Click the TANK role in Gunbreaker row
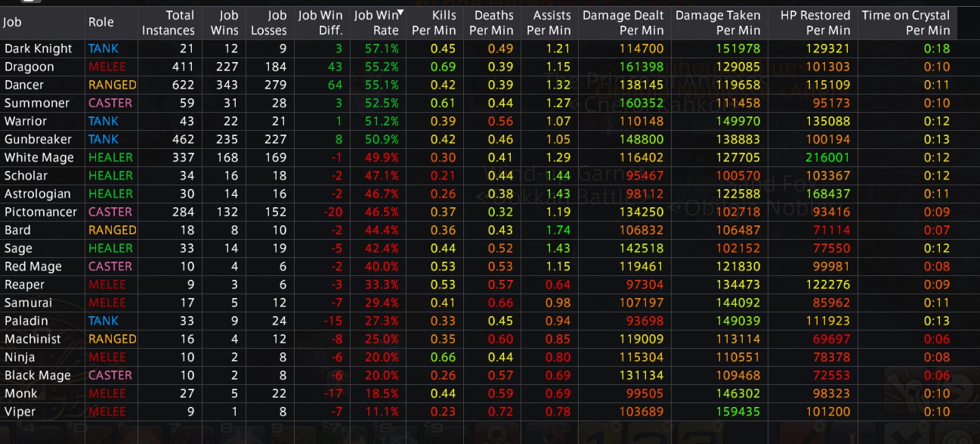The height and width of the screenshot is (444, 980). click(x=104, y=139)
